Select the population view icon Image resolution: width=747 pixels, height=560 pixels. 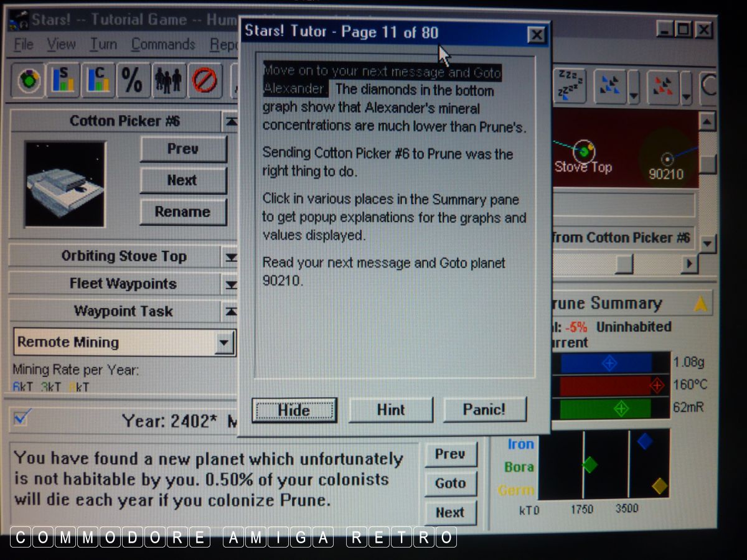pos(167,81)
